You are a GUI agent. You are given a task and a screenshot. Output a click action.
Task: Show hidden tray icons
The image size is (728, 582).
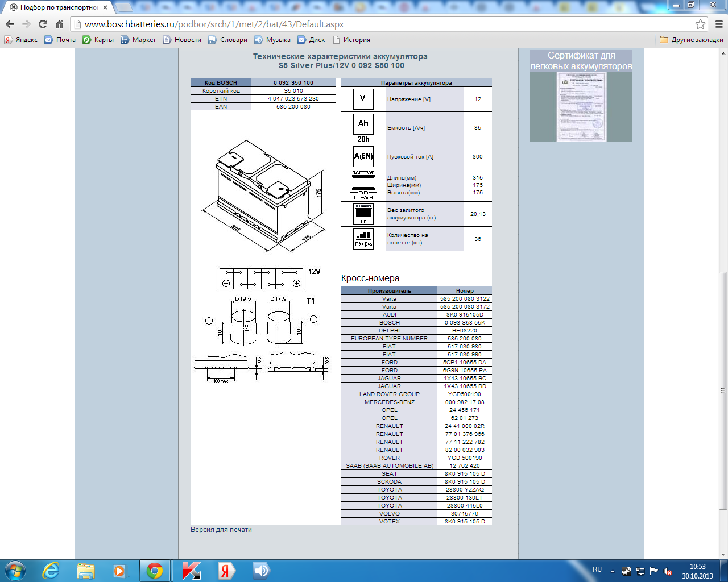click(x=613, y=571)
